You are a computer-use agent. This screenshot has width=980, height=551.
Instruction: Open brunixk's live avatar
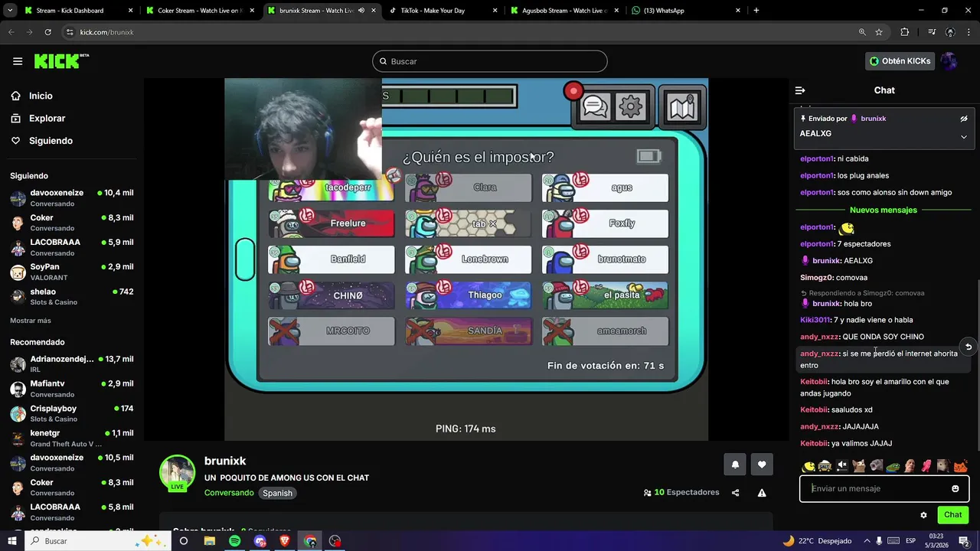(177, 473)
